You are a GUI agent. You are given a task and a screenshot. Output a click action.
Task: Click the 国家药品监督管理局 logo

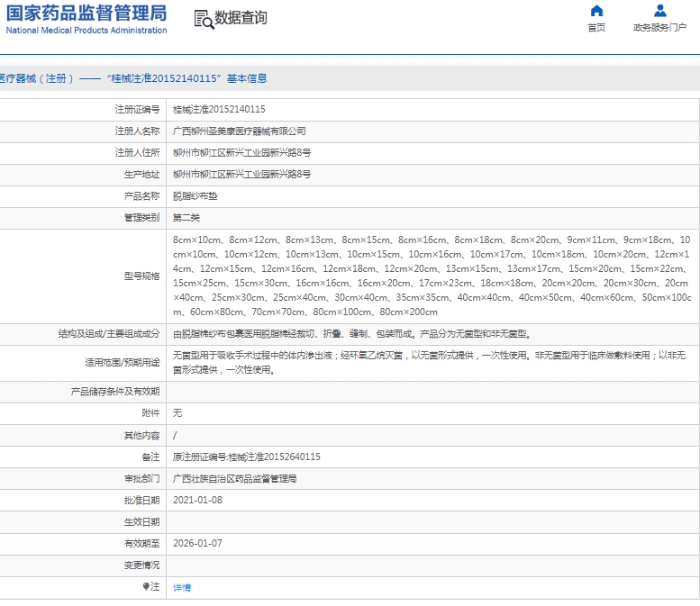coord(86,20)
